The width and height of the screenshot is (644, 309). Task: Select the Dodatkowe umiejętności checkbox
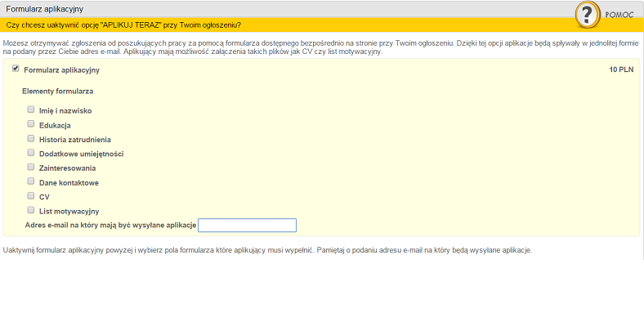pyautogui.click(x=30, y=153)
